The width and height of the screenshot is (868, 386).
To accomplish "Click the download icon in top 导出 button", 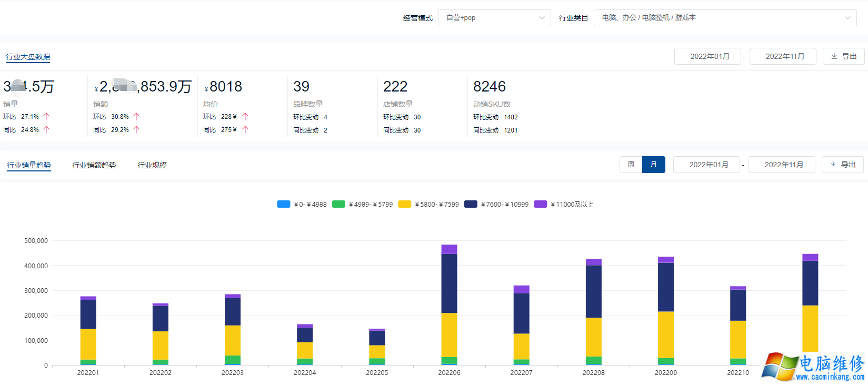I will (x=834, y=56).
